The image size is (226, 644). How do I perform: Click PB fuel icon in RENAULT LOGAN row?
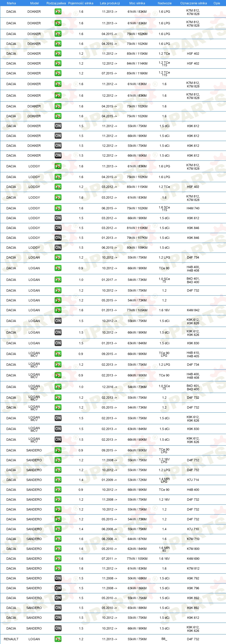[58, 639]
